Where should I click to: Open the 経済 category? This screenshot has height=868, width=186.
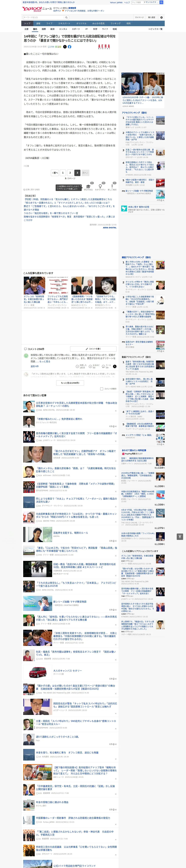tap(52, 29)
